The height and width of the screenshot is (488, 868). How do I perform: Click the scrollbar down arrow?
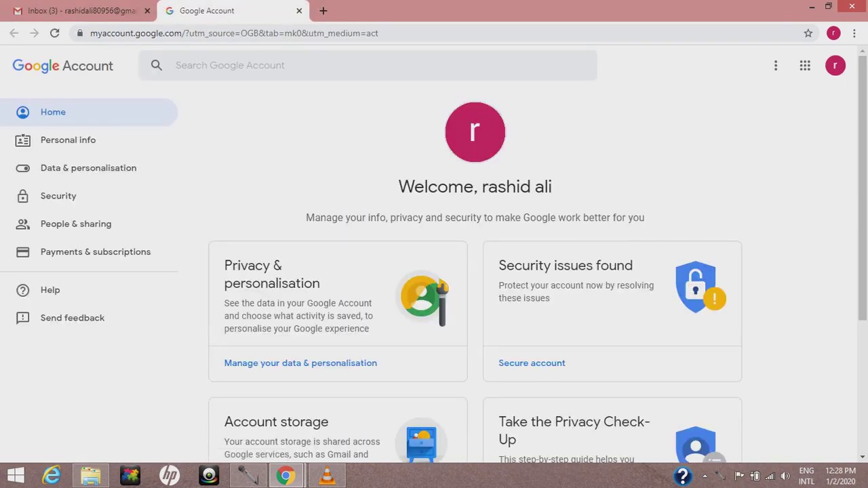coord(863,457)
